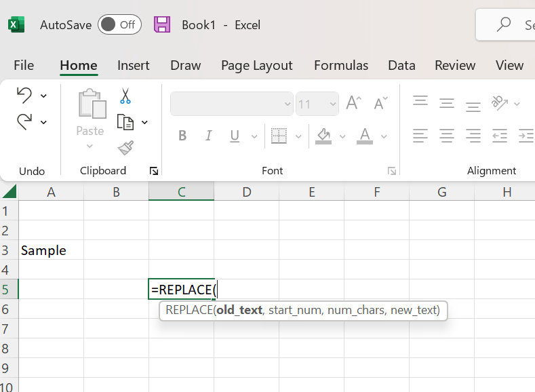Expand the font size dropdown
535x392 pixels.
333,104
